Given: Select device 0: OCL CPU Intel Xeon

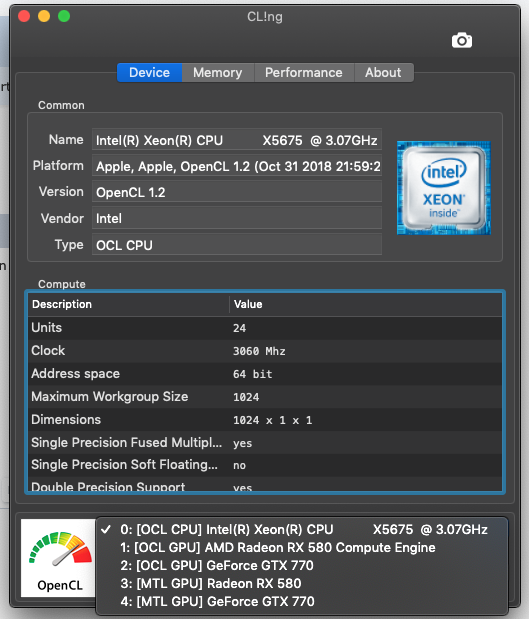Looking at the screenshot, I should click(x=302, y=529).
